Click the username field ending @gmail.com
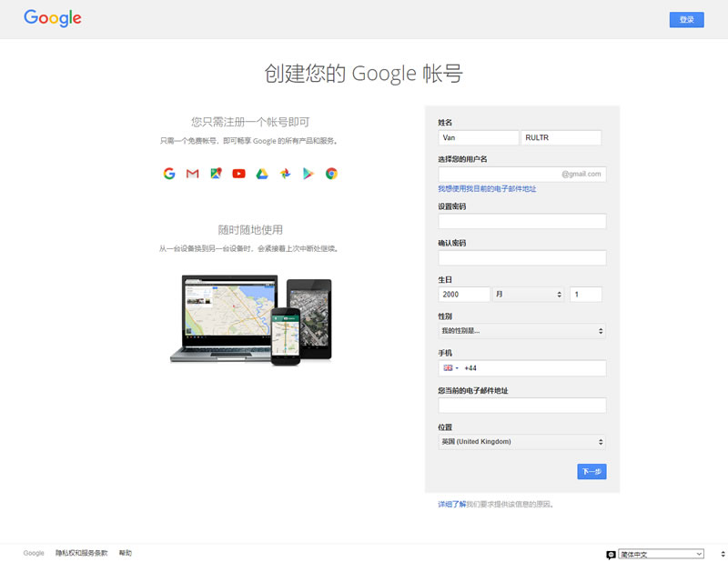The image size is (728, 562). 521,175
